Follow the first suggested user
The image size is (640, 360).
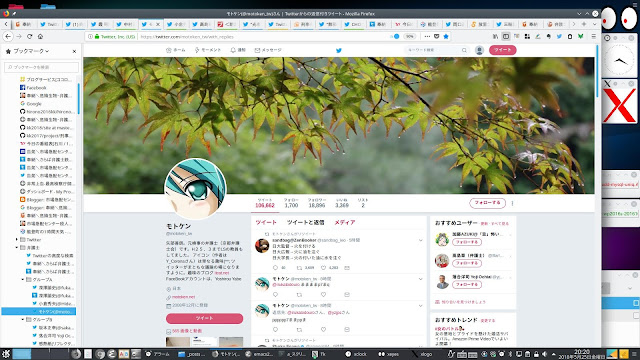467,242
